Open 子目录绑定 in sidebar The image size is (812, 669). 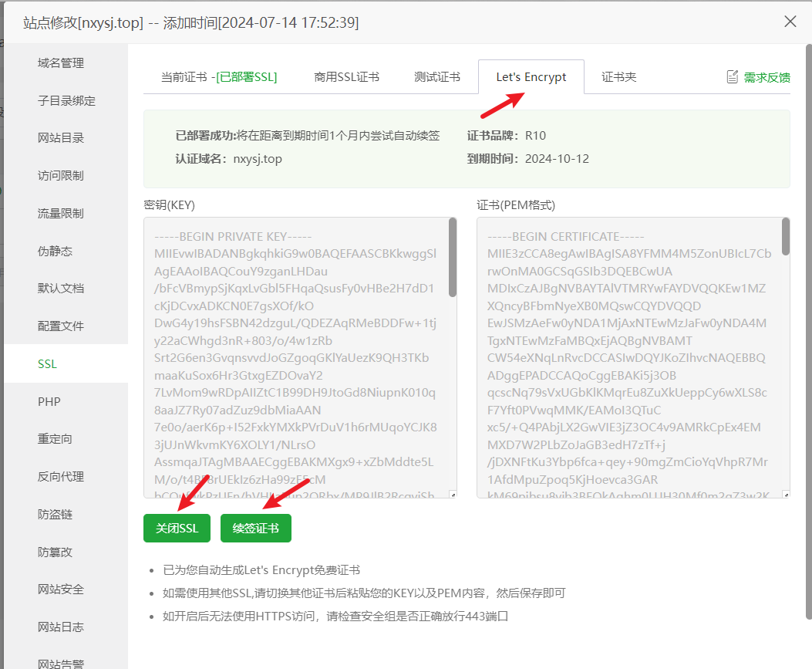tap(66, 101)
